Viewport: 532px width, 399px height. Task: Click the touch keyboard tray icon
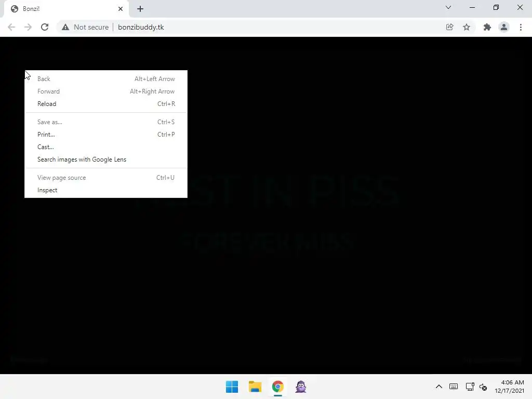pyautogui.click(x=453, y=387)
